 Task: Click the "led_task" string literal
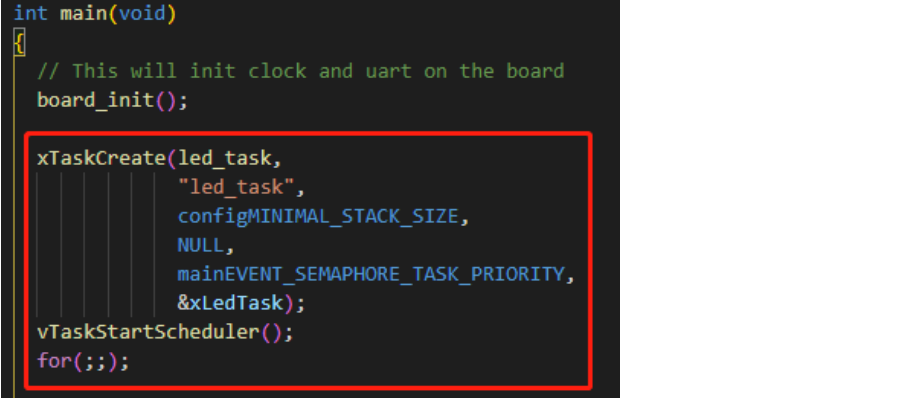[235, 187]
